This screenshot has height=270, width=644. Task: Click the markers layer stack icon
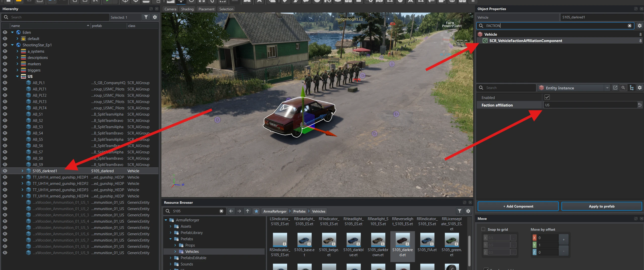click(x=23, y=64)
